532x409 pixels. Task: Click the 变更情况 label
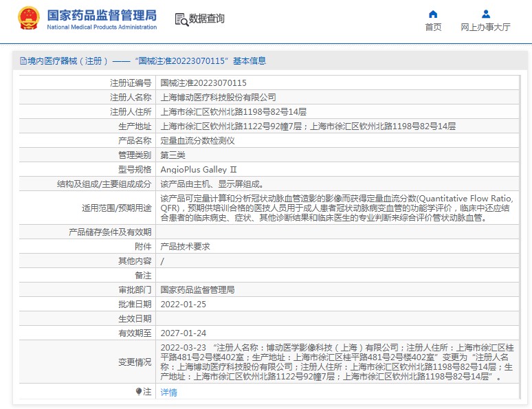pyautogui.click(x=135, y=362)
